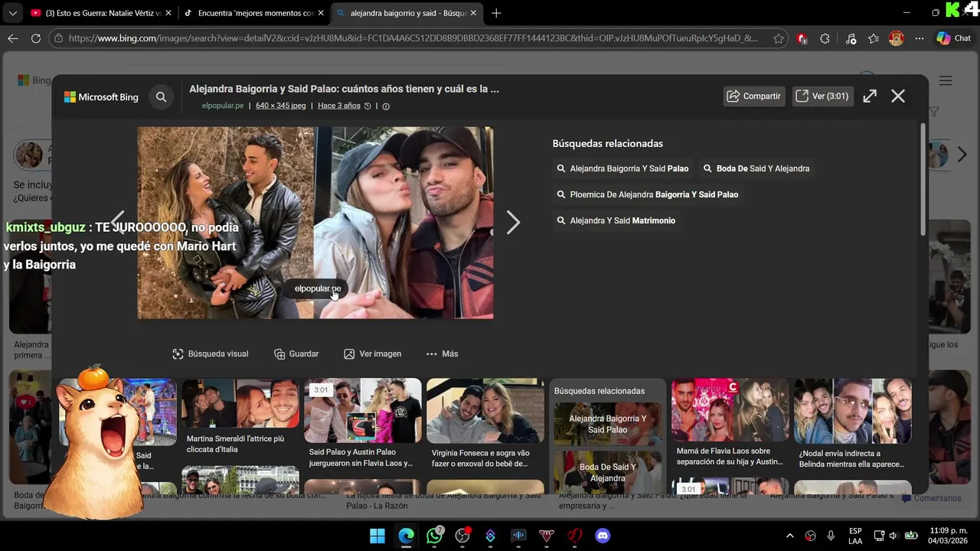Search related Alejandra Baigorria Y Said Palao

(x=622, y=168)
